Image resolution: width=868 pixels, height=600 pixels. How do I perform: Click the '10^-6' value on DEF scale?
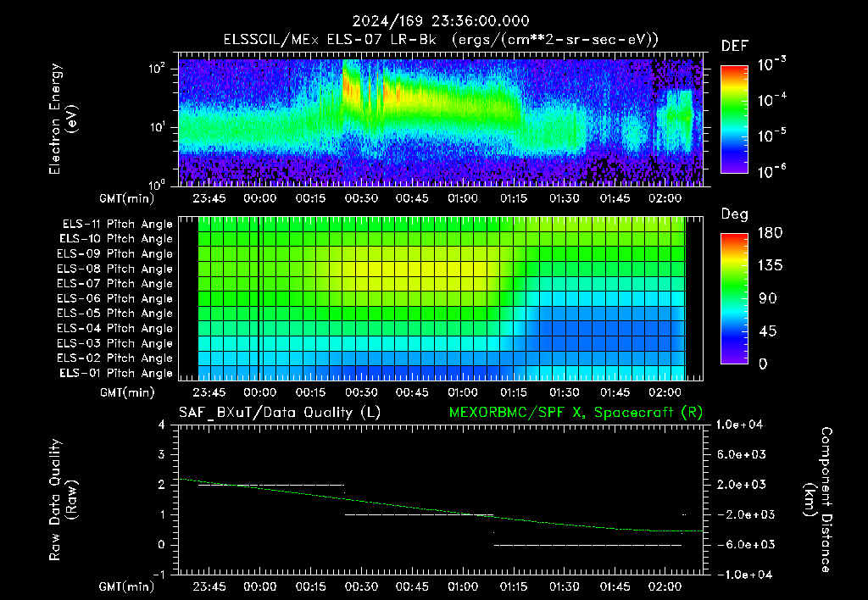pos(771,171)
